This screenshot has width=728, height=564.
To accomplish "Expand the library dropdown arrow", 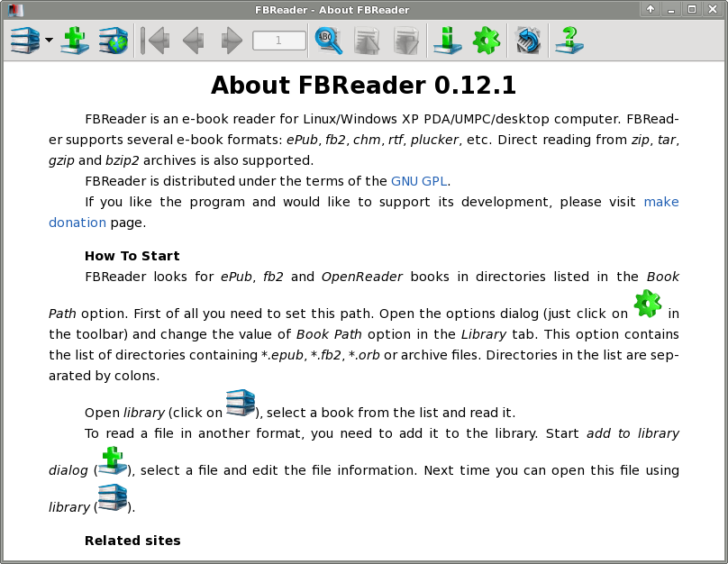I will (49, 41).
